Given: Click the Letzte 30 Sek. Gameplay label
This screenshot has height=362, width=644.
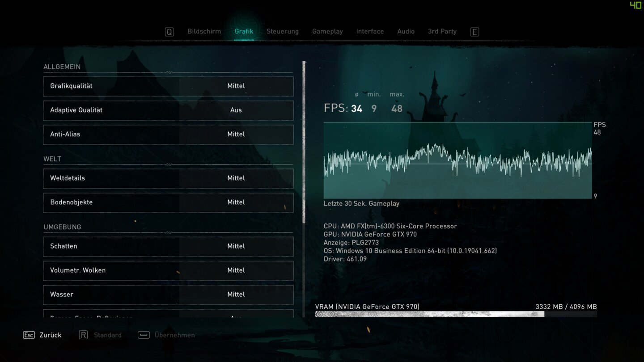Looking at the screenshot, I should coord(361,203).
